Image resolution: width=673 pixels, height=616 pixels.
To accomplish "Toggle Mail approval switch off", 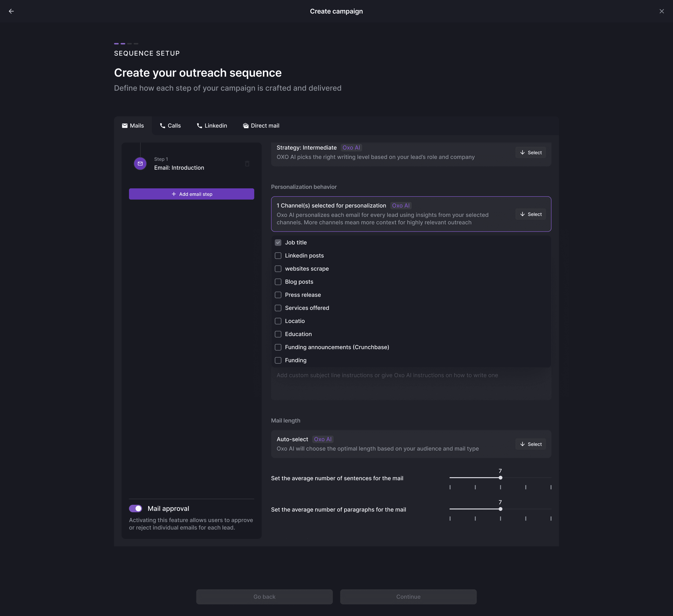I will click(x=136, y=509).
